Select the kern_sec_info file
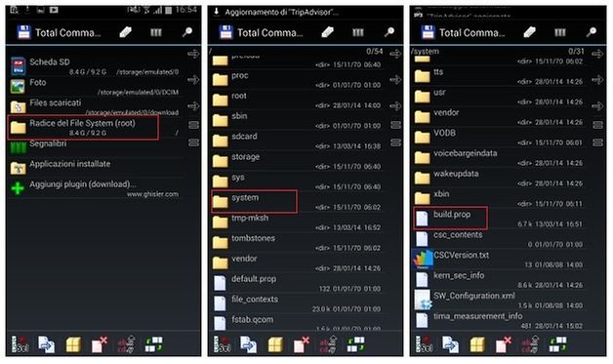 pyautogui.click(x=499, y=279)
